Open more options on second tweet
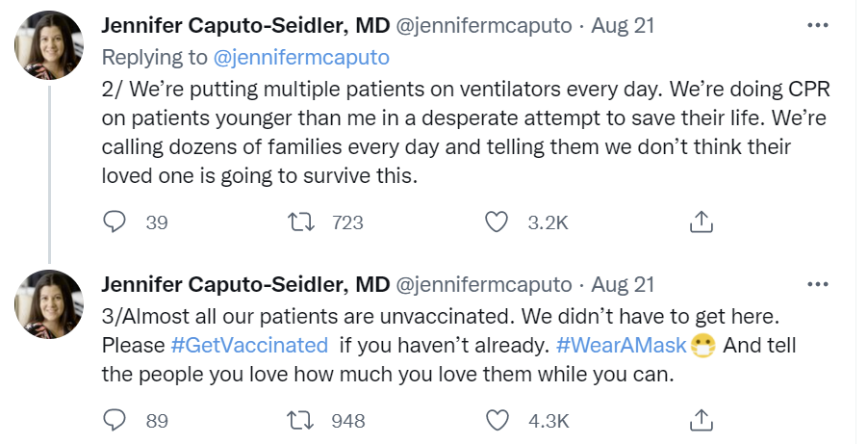This screenshot has height=444, width=868. click(x=817, y=284)
